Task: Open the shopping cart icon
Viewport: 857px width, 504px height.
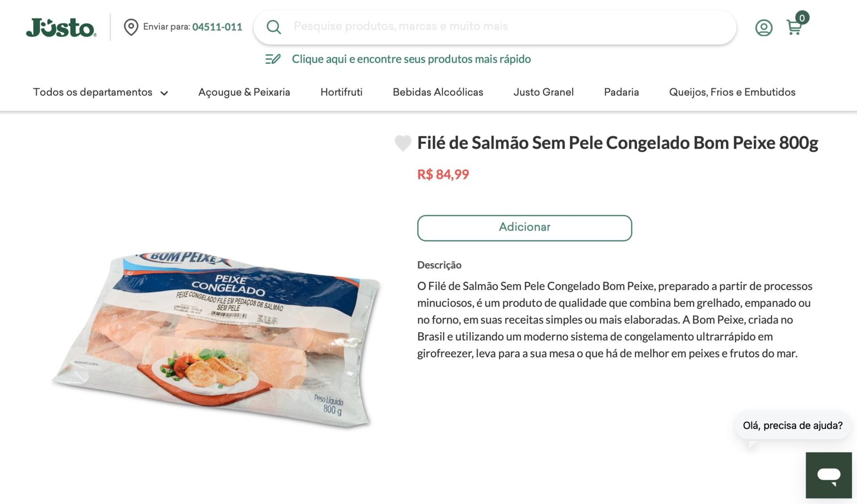Action: [794, 28]
